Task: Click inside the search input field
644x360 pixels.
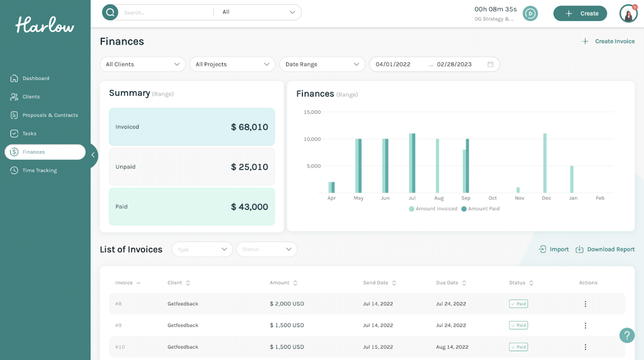Action: pos(164,12)
